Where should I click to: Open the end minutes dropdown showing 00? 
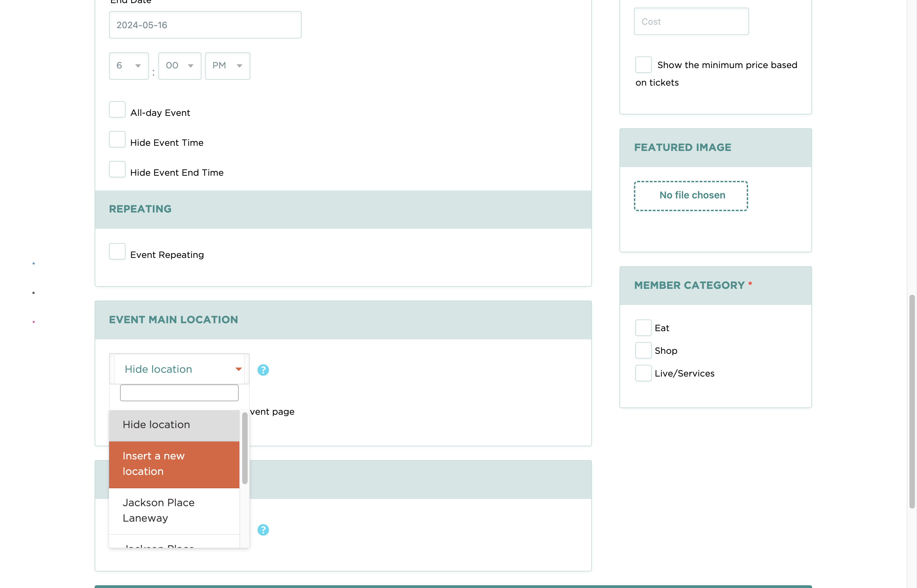click(x=180, y=66)
